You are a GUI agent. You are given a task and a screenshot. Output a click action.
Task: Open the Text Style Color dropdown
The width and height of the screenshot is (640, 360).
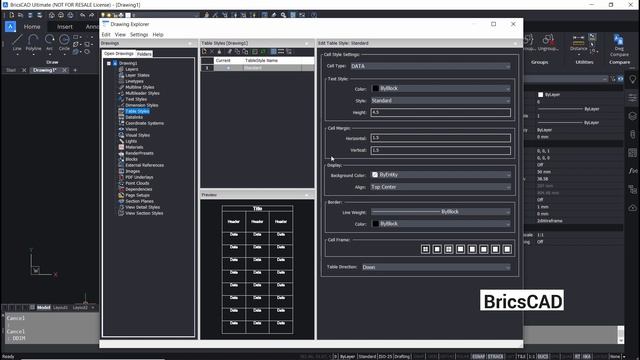(x=440, y=89)
